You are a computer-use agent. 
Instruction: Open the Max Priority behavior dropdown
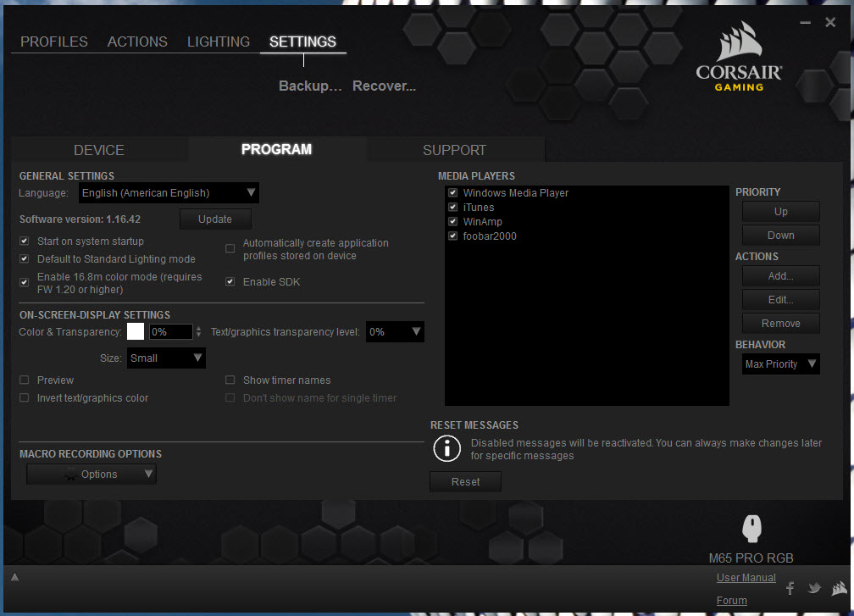(780, 363)
